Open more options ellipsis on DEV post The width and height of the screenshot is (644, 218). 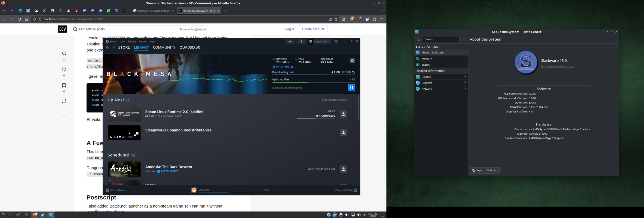pos(64,116)
